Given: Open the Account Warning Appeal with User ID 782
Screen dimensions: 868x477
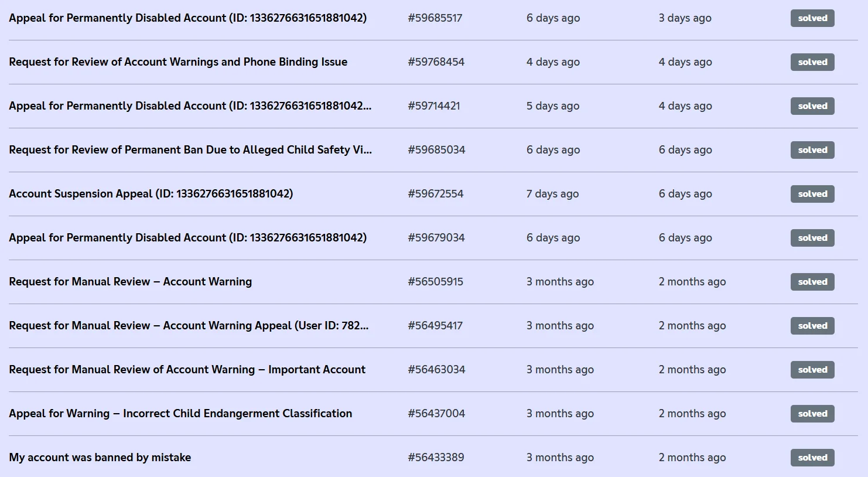Looking at the screenshot, I should [189, 326].
